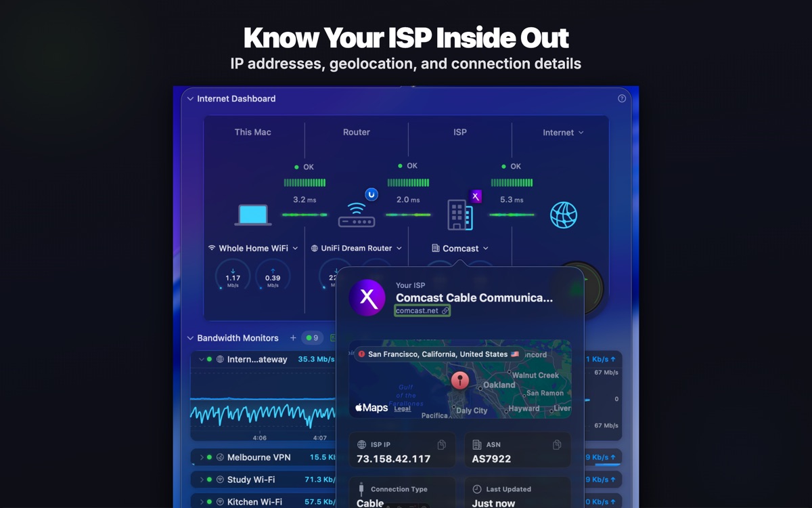Click the San Francisco, California location pill
The height and width of the screenshot is (508, 812).
pyautogui.click(x=438, y=354)
